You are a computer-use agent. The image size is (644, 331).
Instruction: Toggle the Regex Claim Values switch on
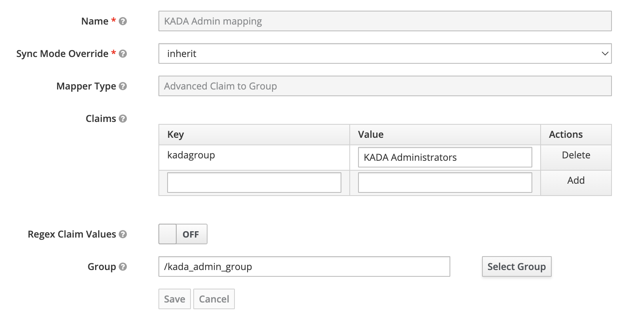pos(183,234)
